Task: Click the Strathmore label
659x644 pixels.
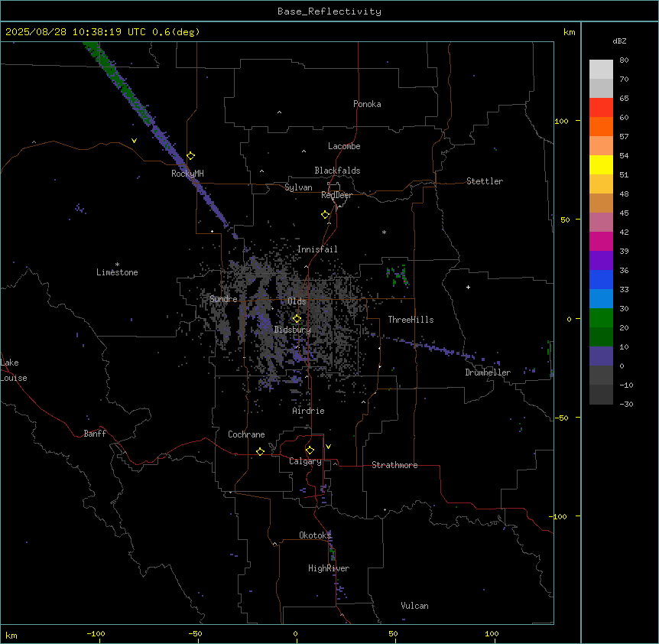Action: click(x=394, y=465)
